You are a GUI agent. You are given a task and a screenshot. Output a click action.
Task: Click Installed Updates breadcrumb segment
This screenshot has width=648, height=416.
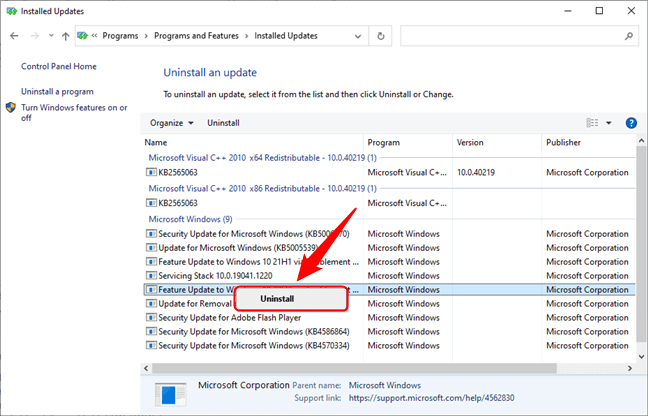pos(286,36)
